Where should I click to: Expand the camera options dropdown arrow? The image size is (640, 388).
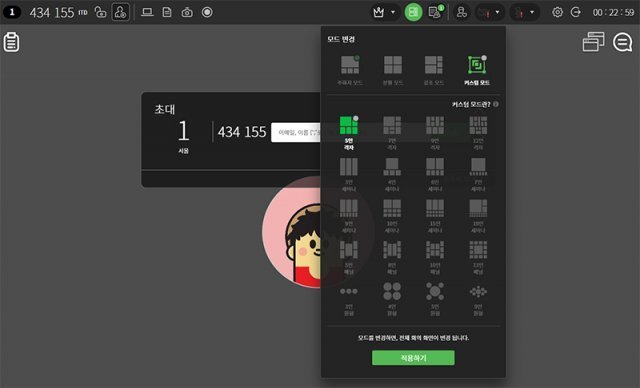point(497,12)
